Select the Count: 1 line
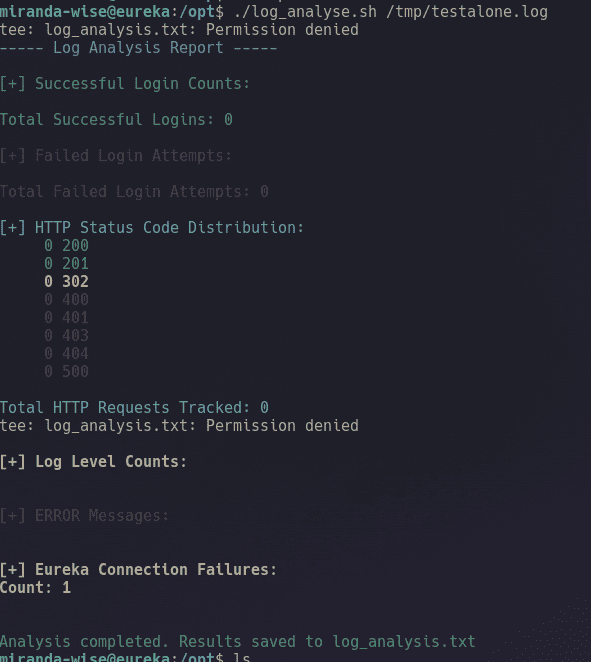The image size is (591, 662). pyautogui.click(x=35, y=588)
